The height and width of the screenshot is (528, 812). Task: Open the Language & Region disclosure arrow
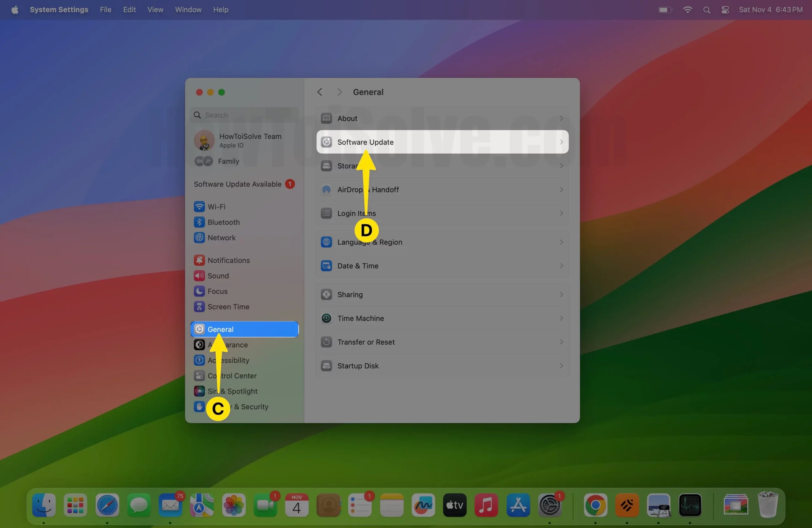(x=561, y=242)
